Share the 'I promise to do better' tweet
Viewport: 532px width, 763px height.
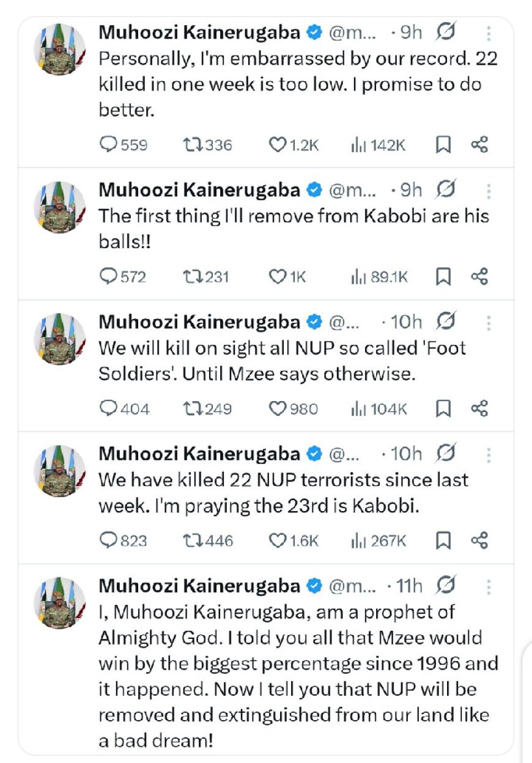tap(479, 145)
